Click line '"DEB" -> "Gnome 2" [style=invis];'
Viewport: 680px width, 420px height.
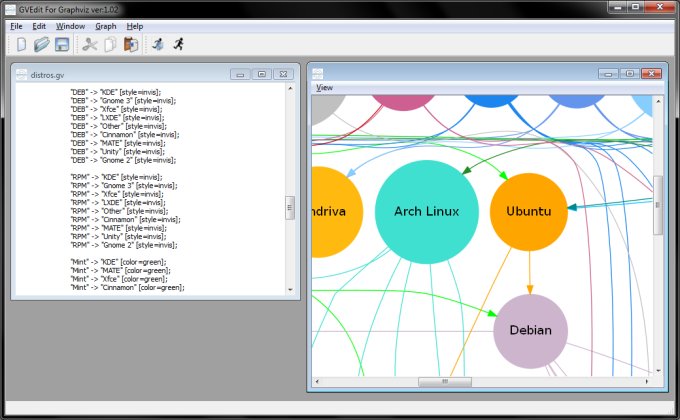pyautogui.click(x=123, y=160)
